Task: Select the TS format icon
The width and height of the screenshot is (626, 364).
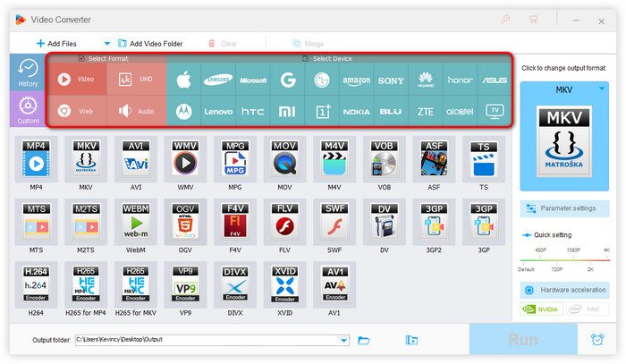Action: 484,159
